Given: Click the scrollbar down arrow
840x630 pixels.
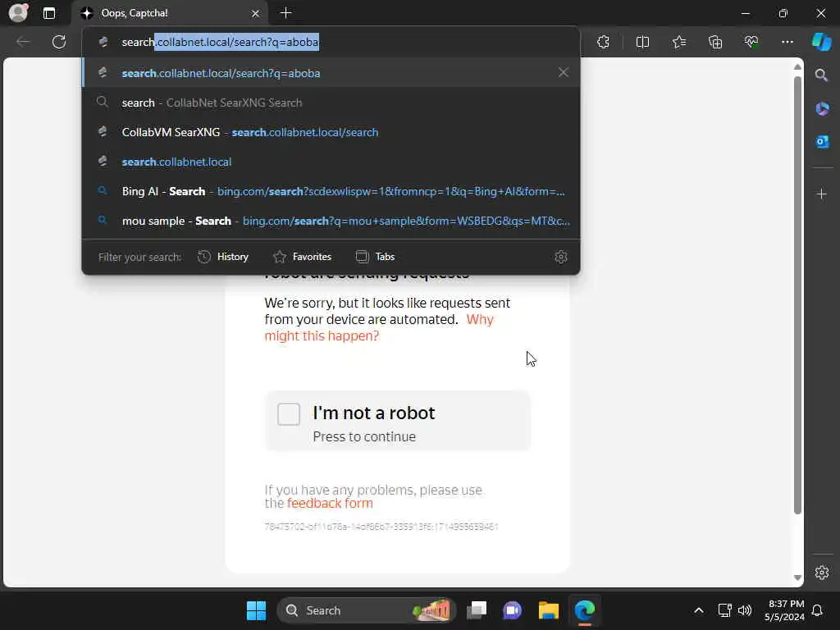Looking at the screenshot, I should coord(797,577).
